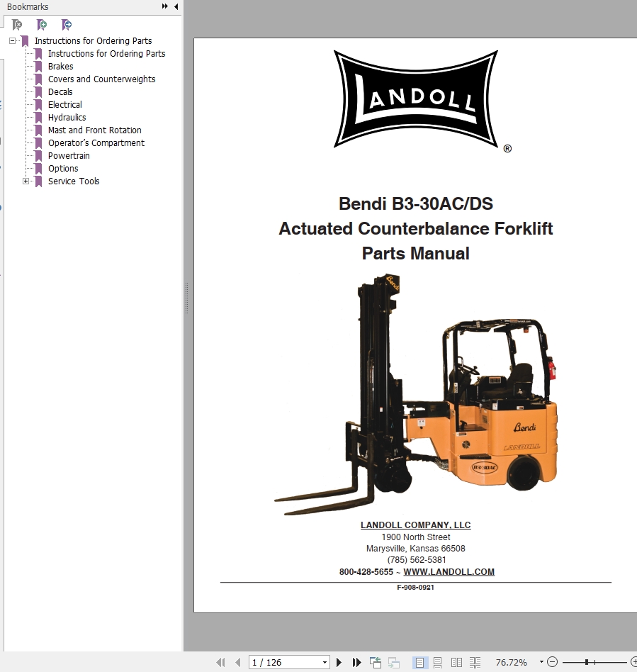Click the Parts Manual heading
Screen dimensions: 637x672
[x=415, y=253]
